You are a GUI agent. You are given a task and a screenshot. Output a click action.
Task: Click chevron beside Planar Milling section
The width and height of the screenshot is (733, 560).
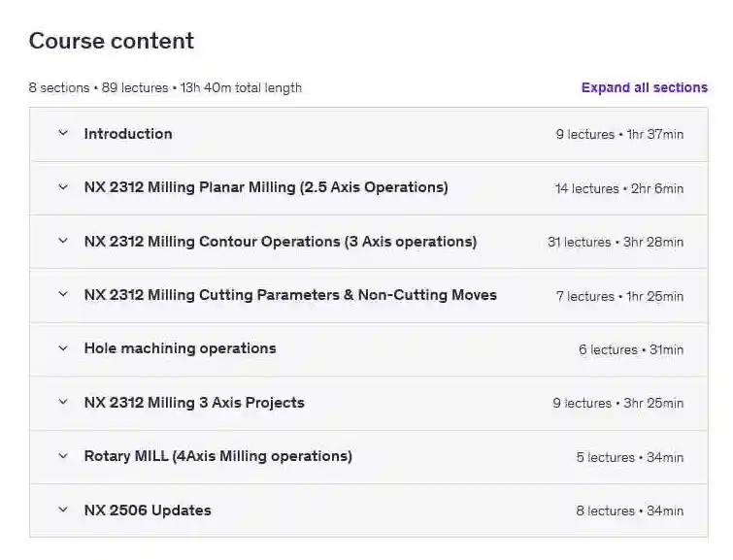[x=63, y=187]
